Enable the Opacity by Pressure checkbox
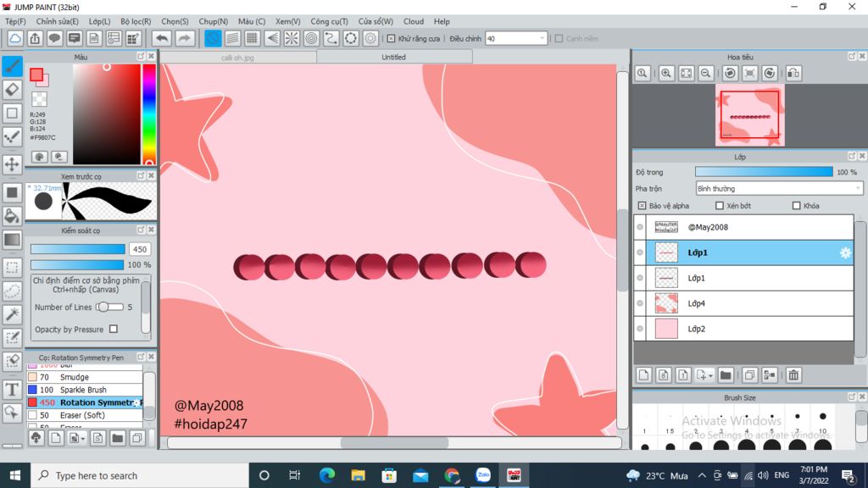The height and width of the screenshot is (488, 868). click(114, 330)
